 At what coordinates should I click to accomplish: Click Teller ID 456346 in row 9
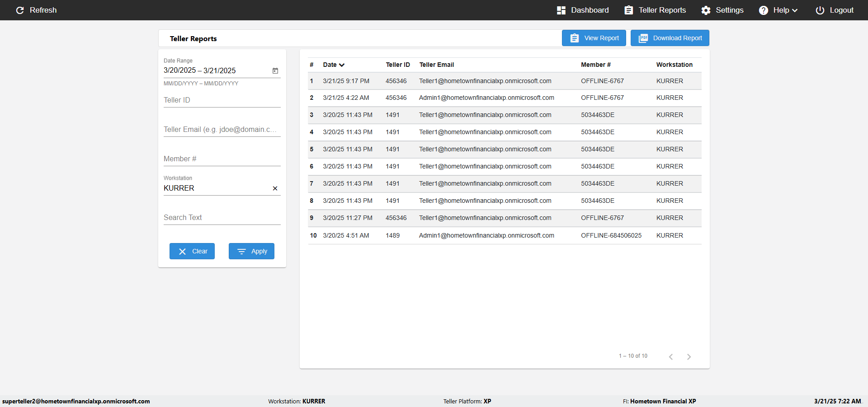pyautogui.click(x=396, y=218)
